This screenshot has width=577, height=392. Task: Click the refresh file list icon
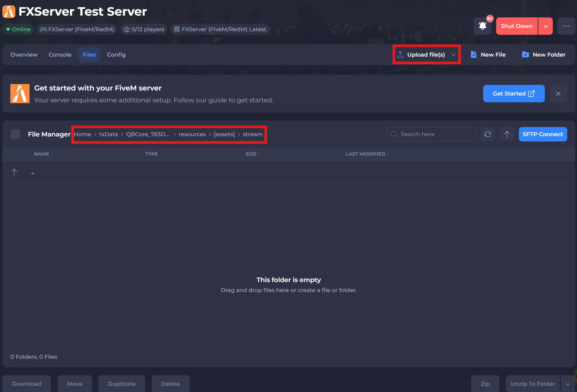(488, 134)
